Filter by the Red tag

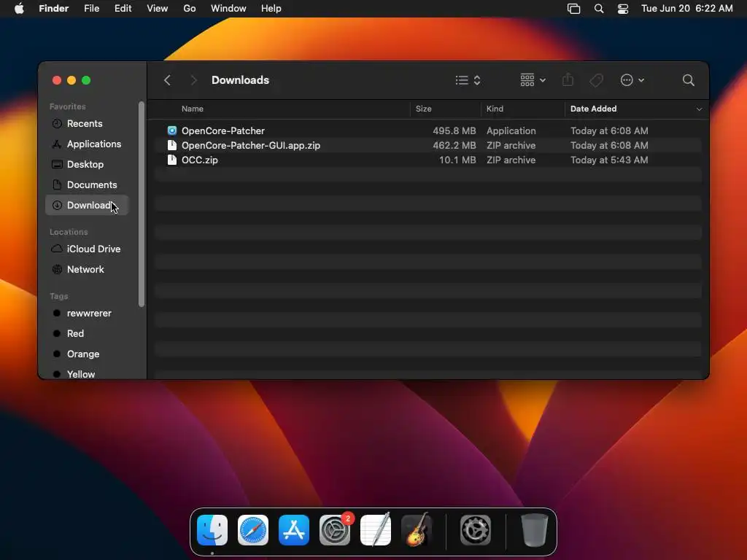click(88, 334)
